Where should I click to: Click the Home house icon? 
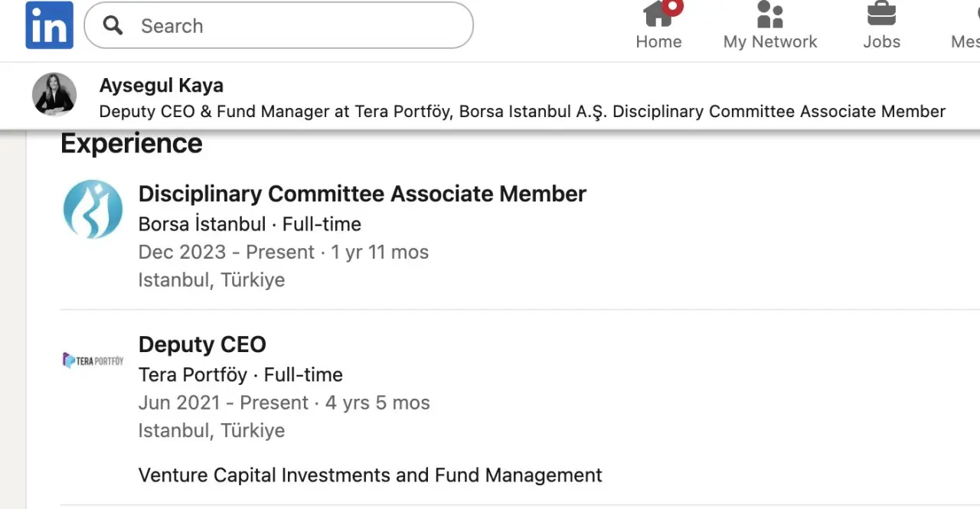point(657,14)
